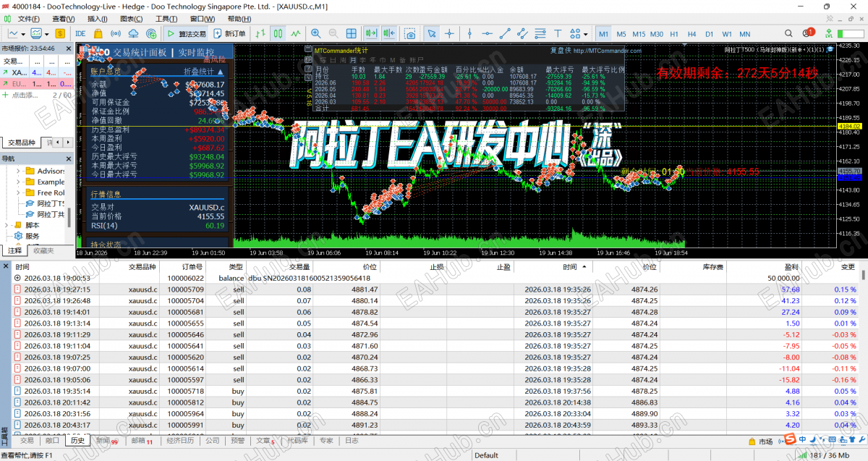868x461 pixels.
Task: Switch to M5 timeframe
Action: tap(621, 33)
